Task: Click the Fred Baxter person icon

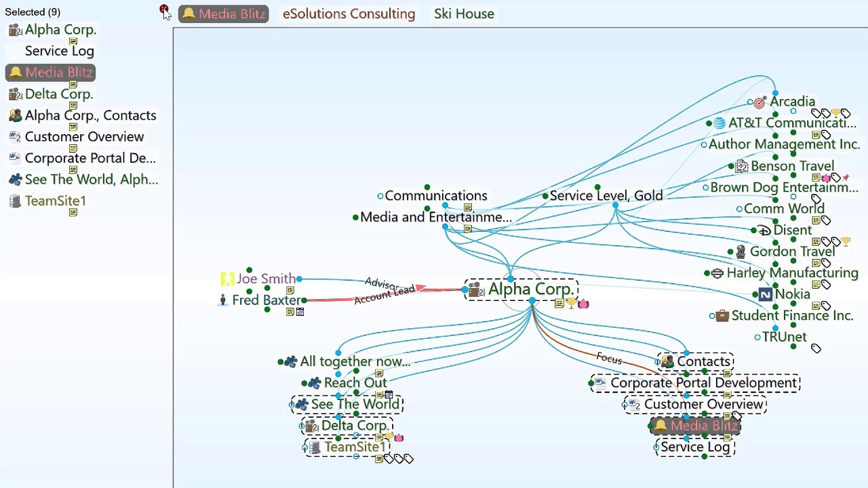Action: [223, 300]
